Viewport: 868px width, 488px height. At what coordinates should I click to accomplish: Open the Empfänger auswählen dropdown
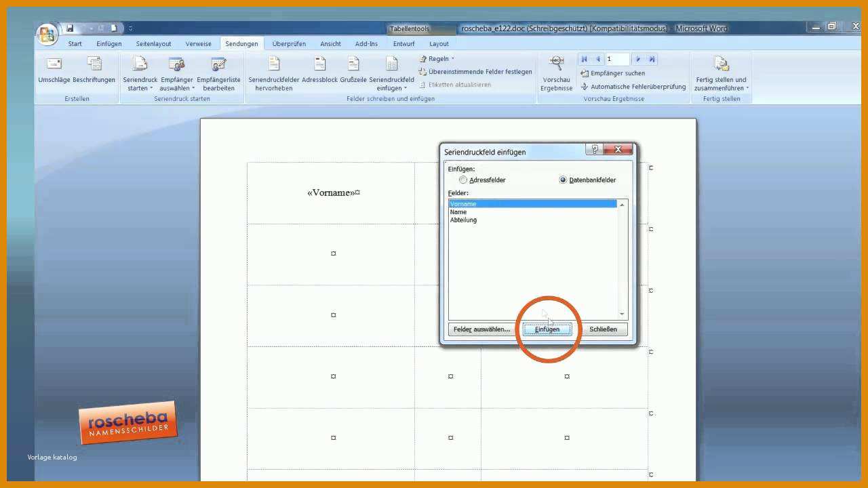(x=177, y=74)
